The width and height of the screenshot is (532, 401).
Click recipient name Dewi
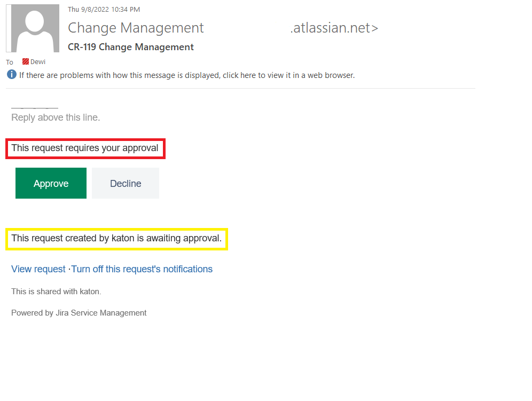click(x=38, y=62)
